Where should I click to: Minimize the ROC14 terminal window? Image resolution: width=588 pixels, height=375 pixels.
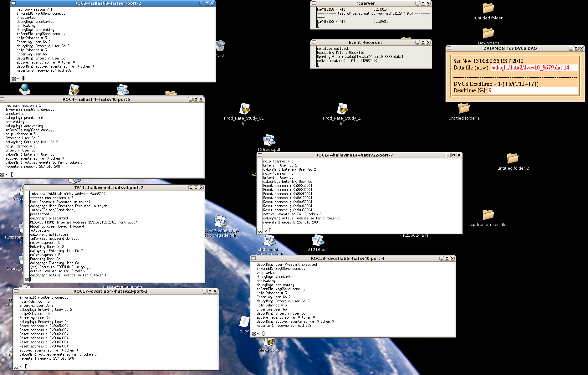point(448,155)
